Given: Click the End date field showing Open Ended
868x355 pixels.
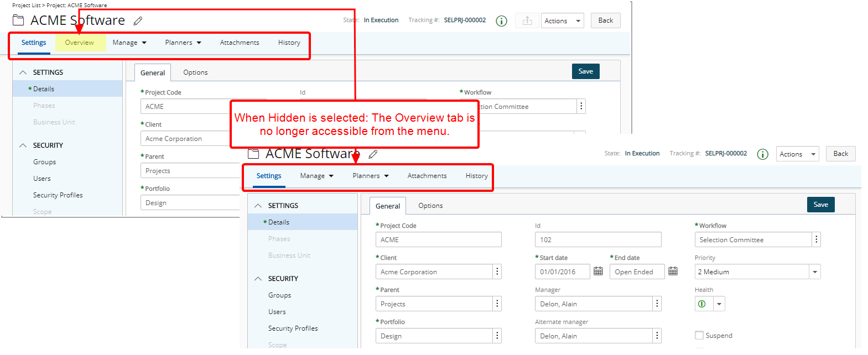Looking at the screenshot, I should pos(637,272).
